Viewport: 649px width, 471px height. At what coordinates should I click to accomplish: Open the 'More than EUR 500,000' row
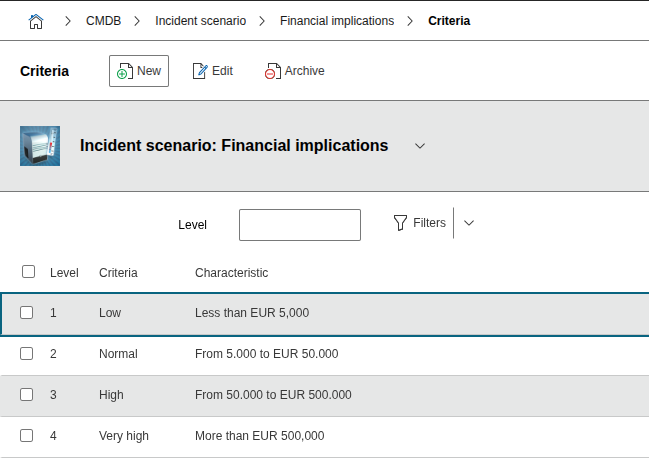click(x=259, y=436)
